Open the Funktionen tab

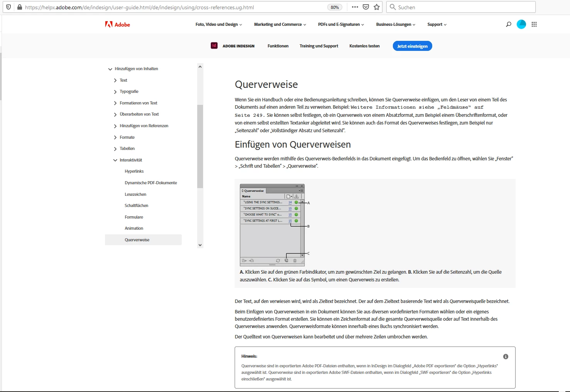click(278, 46)
